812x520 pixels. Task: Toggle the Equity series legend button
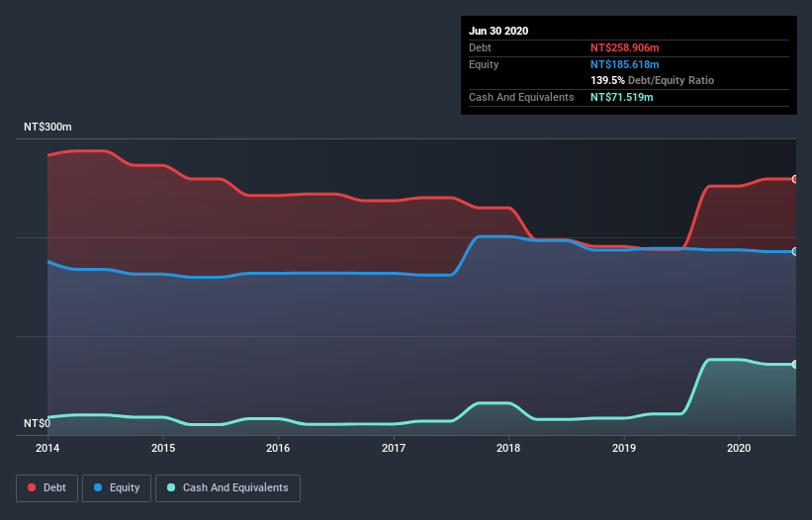117,488
